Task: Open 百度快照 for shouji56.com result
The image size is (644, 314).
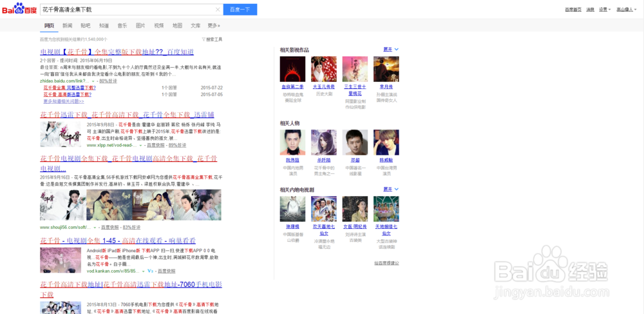Action: pos(109,228)
